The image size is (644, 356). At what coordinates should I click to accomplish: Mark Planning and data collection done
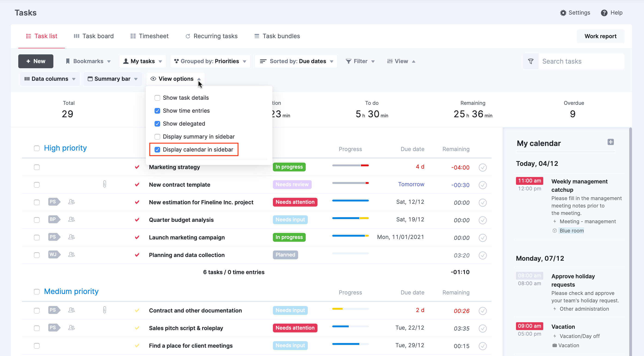482,255
